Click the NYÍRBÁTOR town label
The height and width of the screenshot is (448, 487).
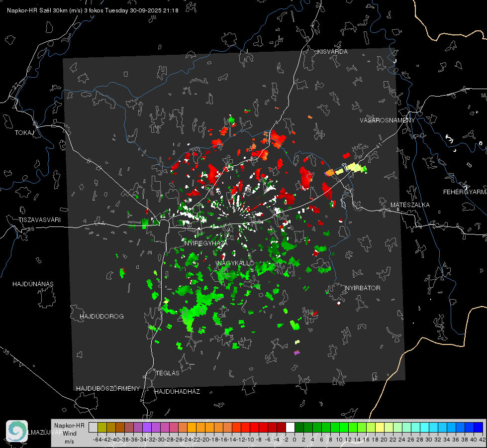tap(363, 288)
